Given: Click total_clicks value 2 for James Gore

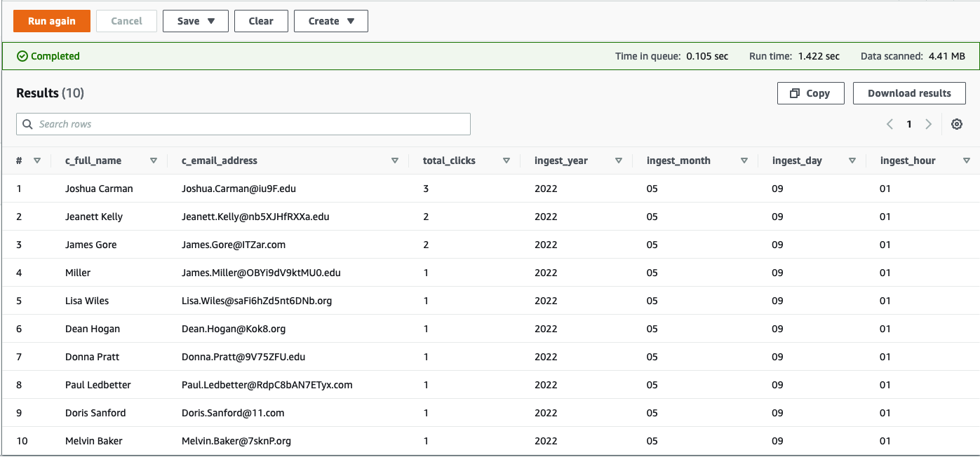Looking at the screenshot, I should (426, 245).
